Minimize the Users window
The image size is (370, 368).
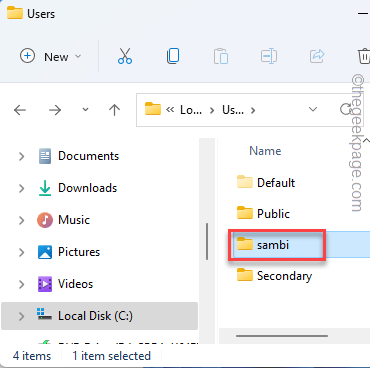coord(363,13)
